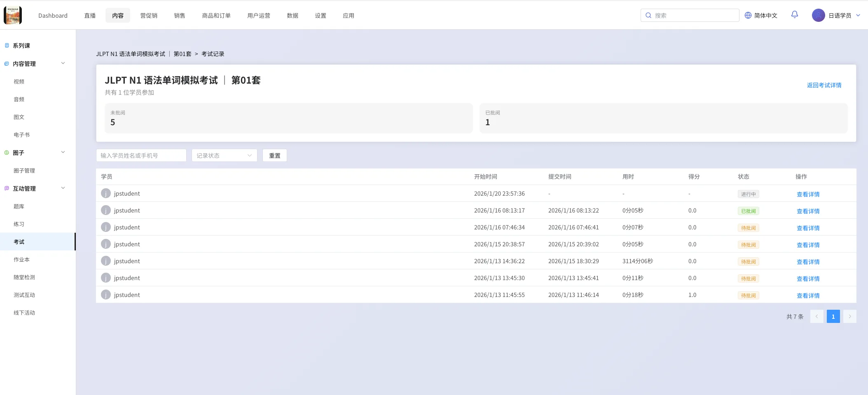Open the 记录状态 filter dropdown

pyautogui.click(x=224, y=155)
